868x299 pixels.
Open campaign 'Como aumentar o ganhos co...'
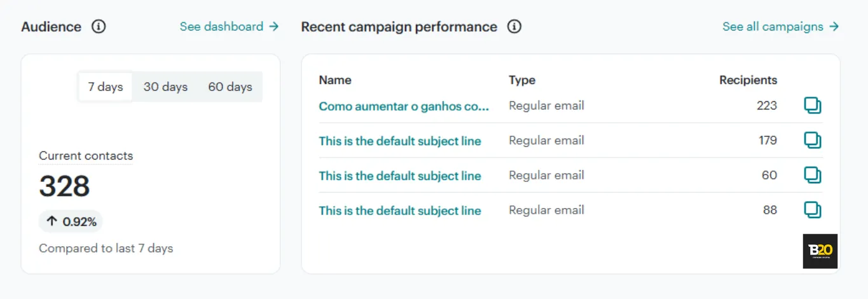click(404, 106)
